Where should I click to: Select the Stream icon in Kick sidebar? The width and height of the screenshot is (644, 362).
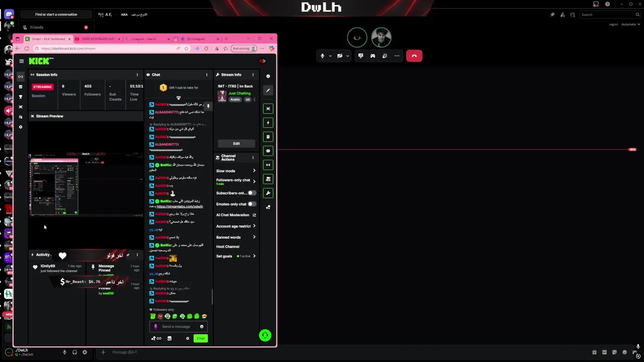tap(21, 76)
